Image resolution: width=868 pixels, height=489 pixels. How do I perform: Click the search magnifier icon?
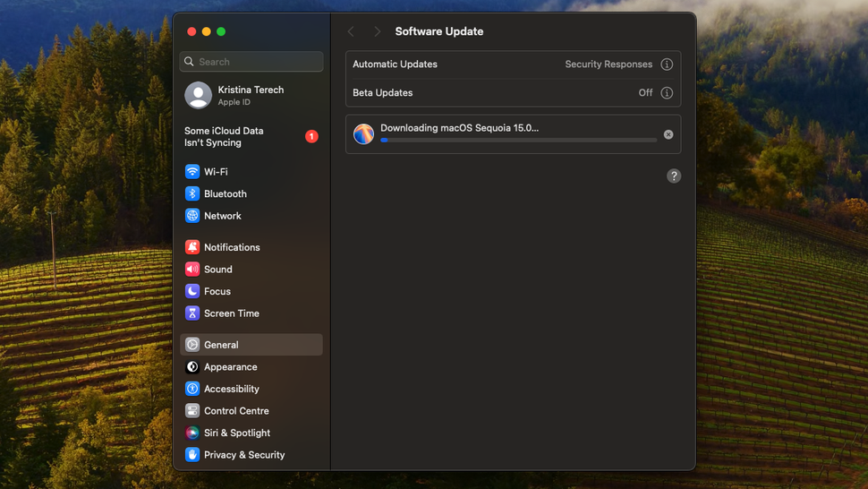point(189,62)
